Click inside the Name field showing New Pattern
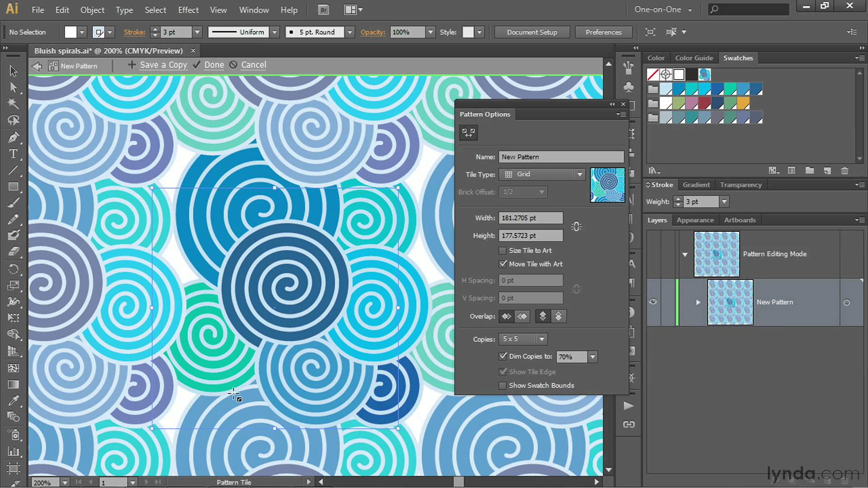 pos(561,157)
